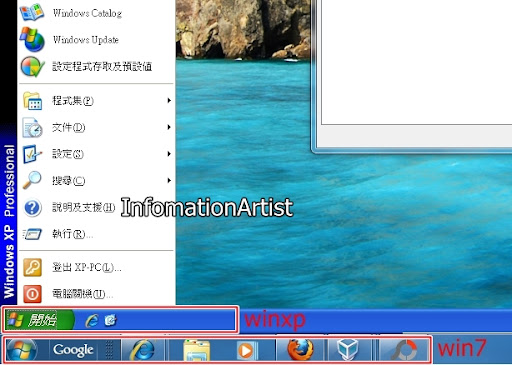Open VirtualBox cube on Win7 taskbar
Screen dimensions: 512x365
(348, 350)
